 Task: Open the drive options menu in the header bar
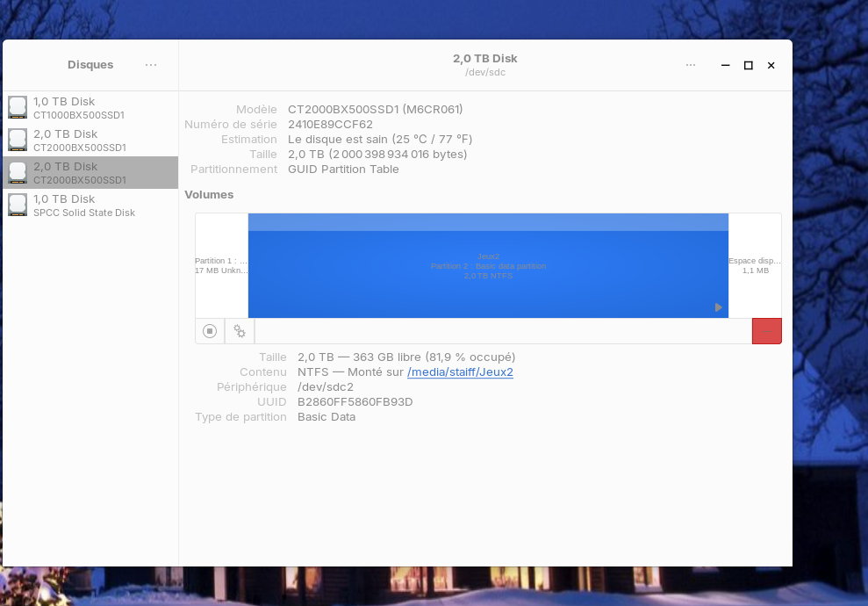[691, 65]
